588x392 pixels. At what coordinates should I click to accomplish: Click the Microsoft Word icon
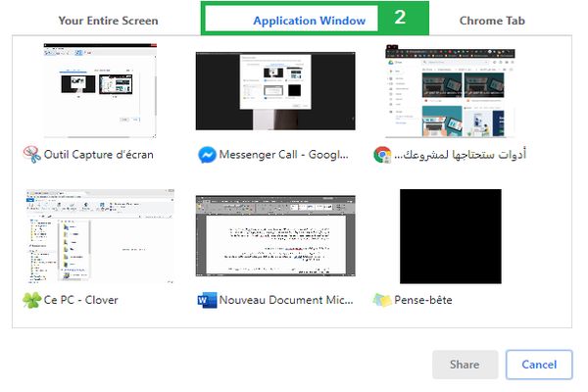[207, 300]
